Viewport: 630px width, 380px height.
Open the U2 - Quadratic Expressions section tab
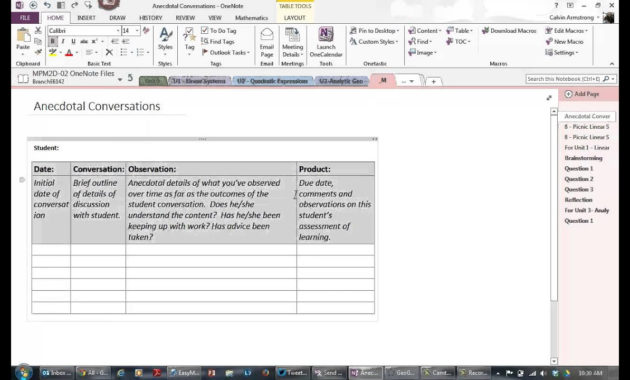(272, 81)
